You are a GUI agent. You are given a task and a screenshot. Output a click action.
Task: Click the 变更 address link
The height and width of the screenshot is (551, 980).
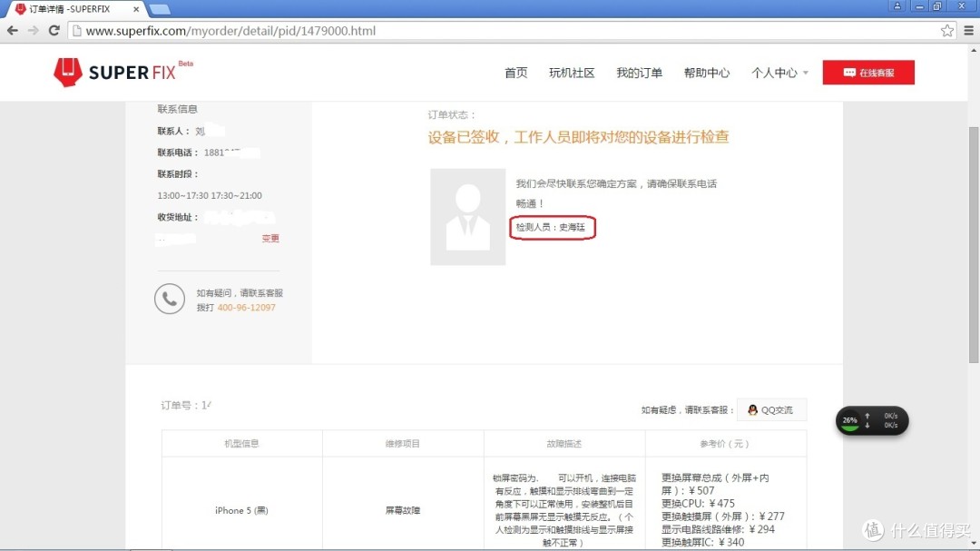click(270, 239)
